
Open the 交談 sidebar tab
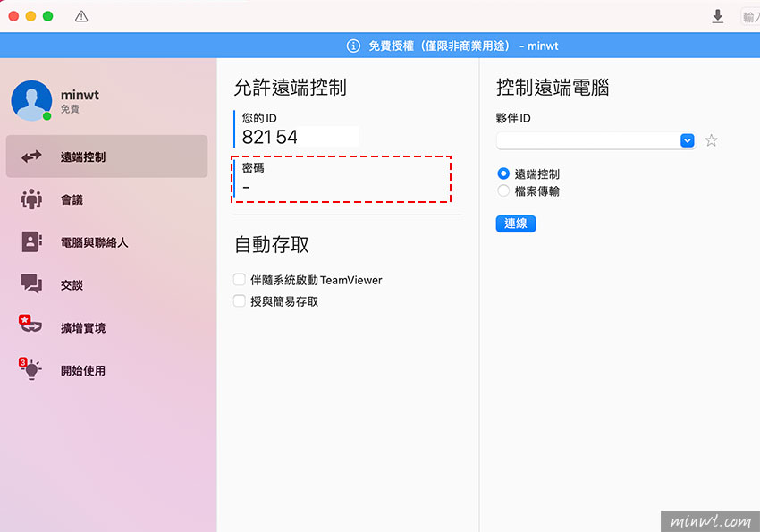pos(106,284)
